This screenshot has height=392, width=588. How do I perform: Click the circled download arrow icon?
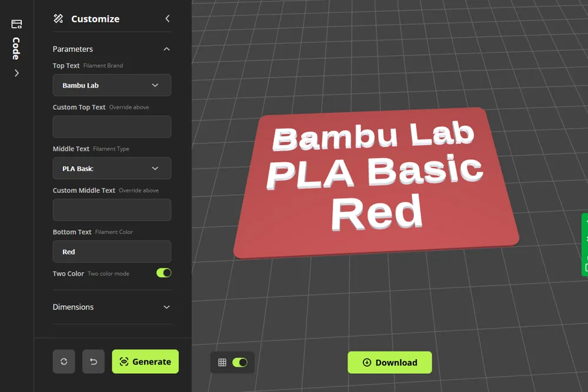pos(366,362)
